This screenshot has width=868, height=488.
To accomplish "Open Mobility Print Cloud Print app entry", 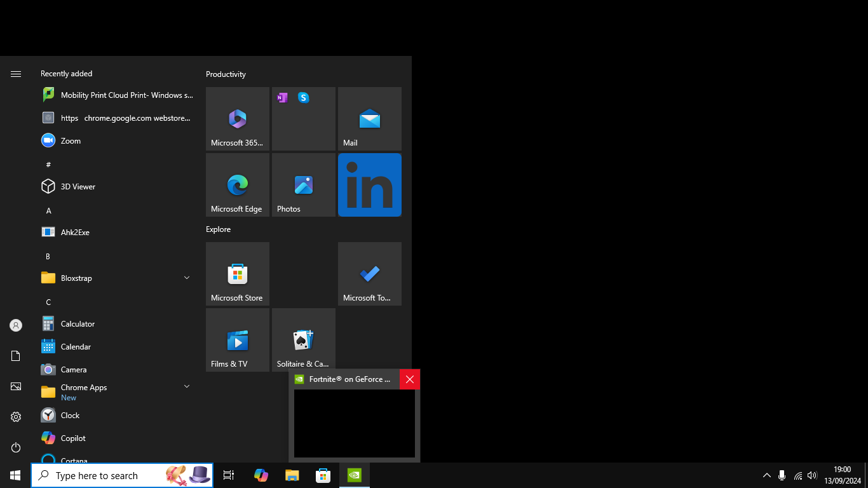I will pyautogui.click(x=117, y=95).
